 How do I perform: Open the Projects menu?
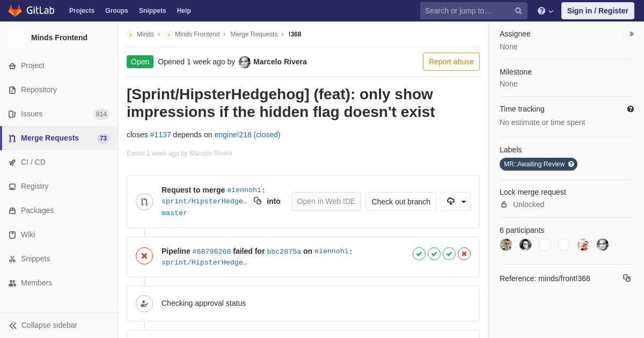pyautogui.click(x=82, y=11)
